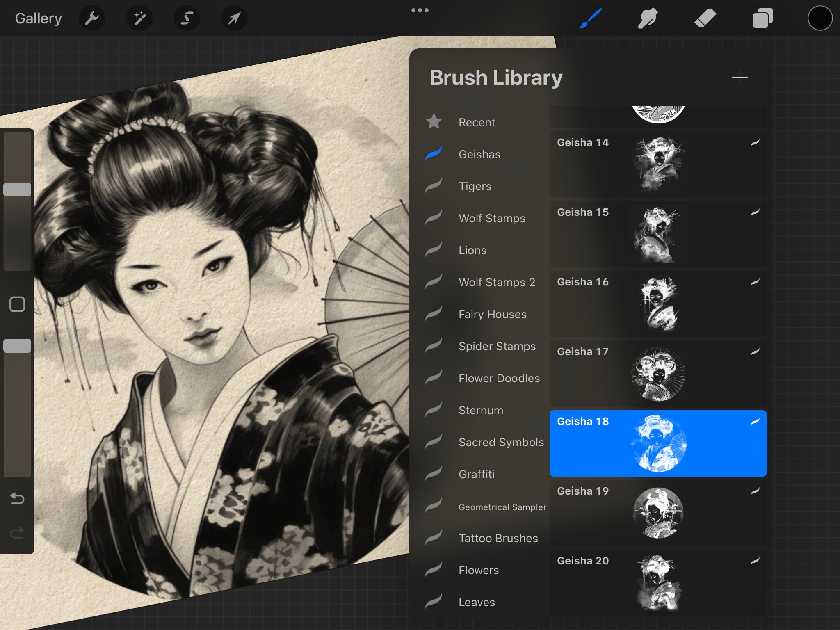Add a new brush with the plus icon
840x630 pixels.
tap(740, 77)
